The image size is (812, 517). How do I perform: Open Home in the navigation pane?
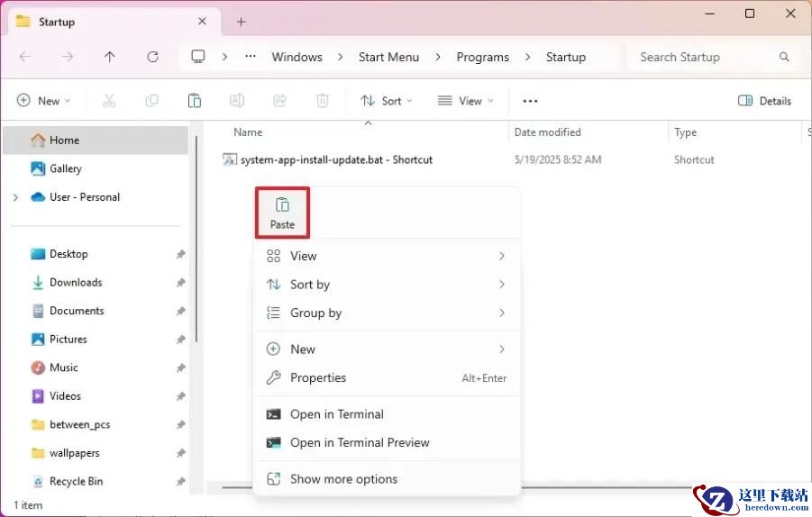[x=96, y=141]
